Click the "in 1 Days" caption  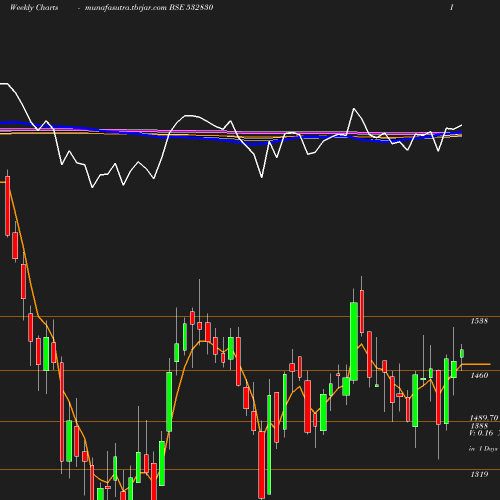coord(483,449)
